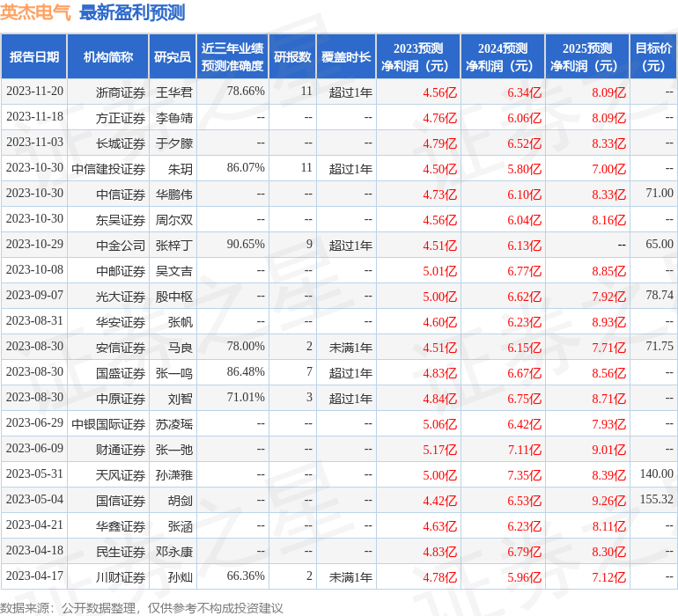The image size is (678, 616).
Task: Click the date 2023-11-20
Action: pyautogui.click(x=34, y=92)
